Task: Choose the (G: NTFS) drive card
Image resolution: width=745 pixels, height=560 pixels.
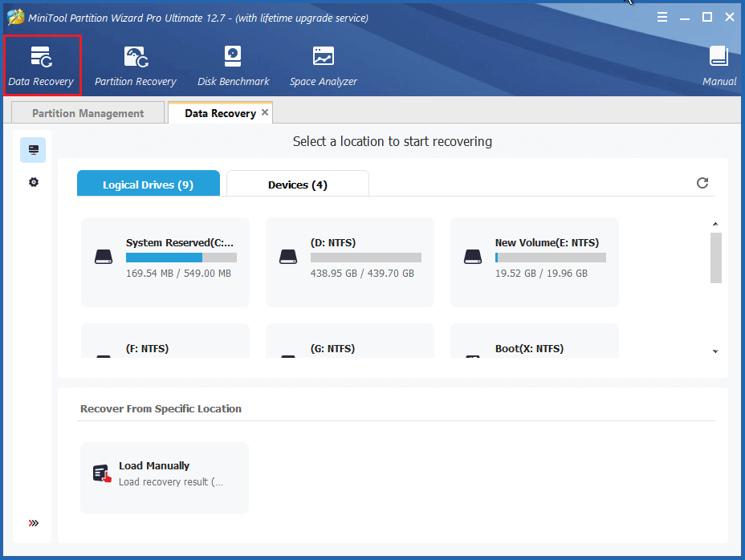Action: pos(350,341)
